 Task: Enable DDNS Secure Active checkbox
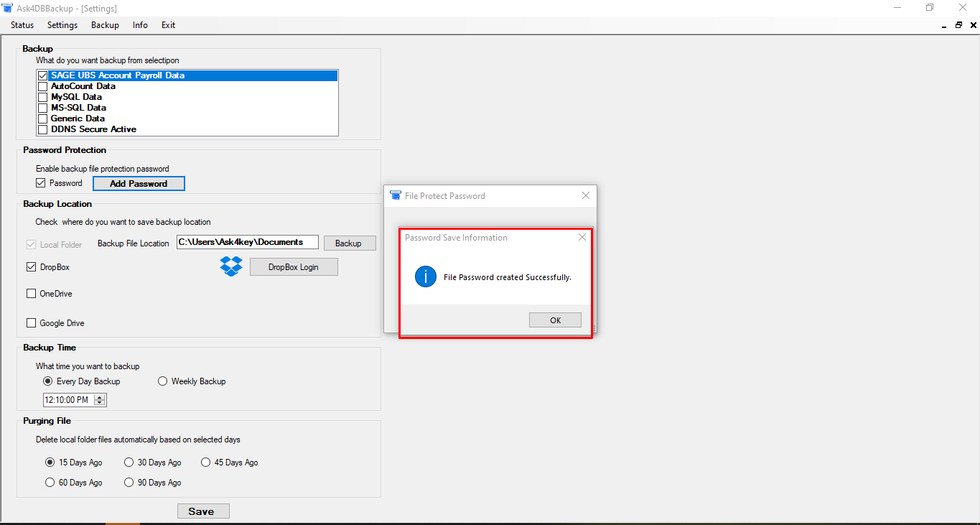42,129
